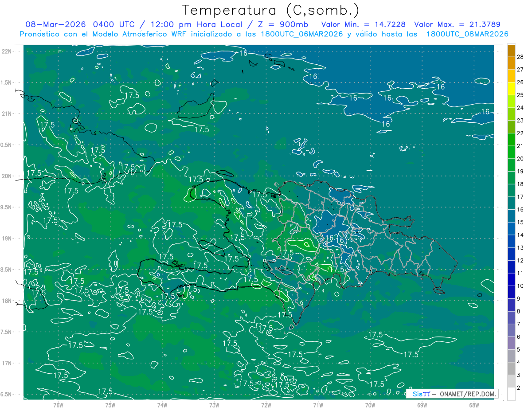Click the 'ONAMET/REP.DOM.' credit label

468,394
